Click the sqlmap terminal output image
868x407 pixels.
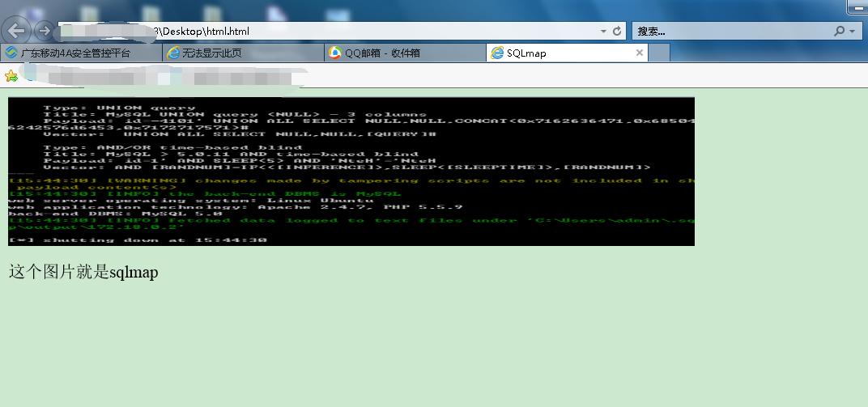[x=351, y=172]
